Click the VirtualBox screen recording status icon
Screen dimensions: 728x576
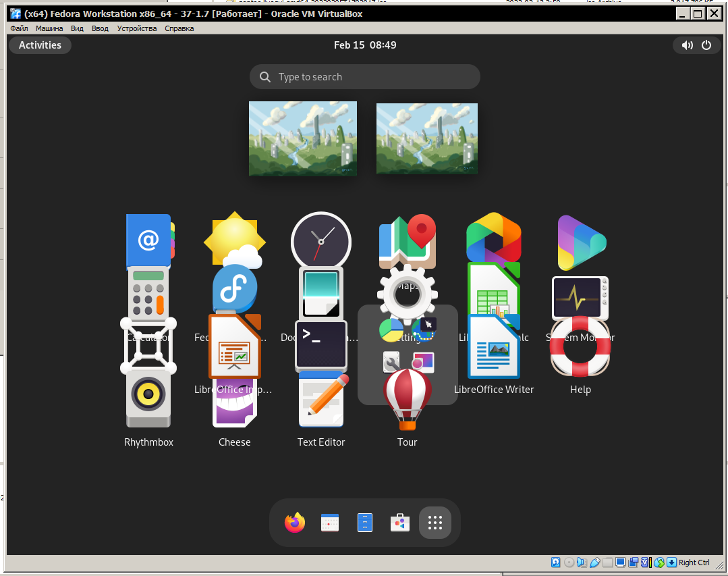pyautogui.click(x=634, y=562)
